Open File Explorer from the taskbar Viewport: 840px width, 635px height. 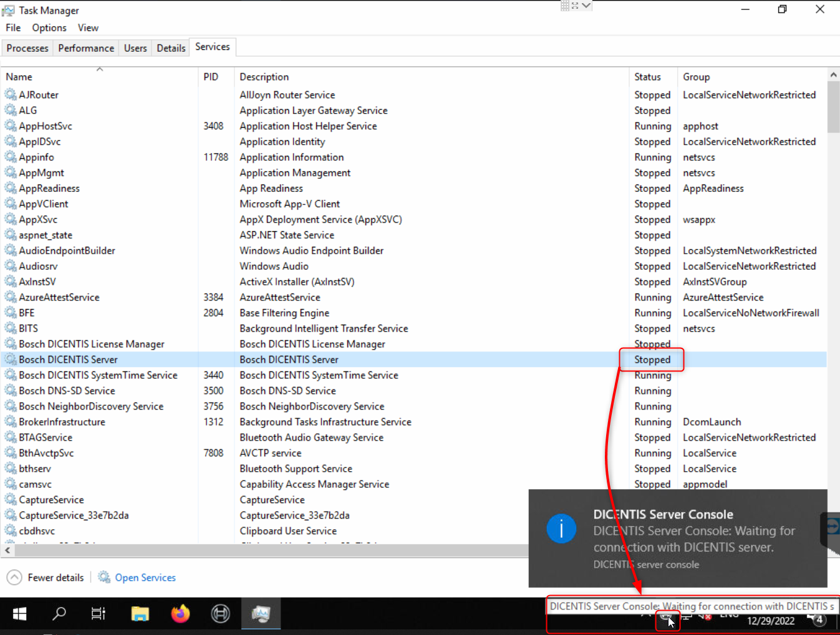140,614
